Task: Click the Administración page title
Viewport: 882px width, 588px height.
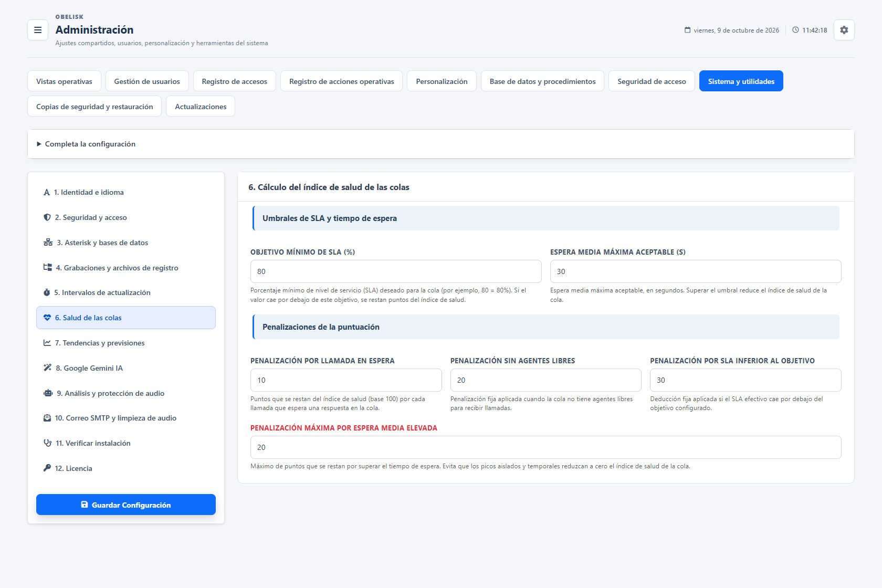Action: (94, 30)
